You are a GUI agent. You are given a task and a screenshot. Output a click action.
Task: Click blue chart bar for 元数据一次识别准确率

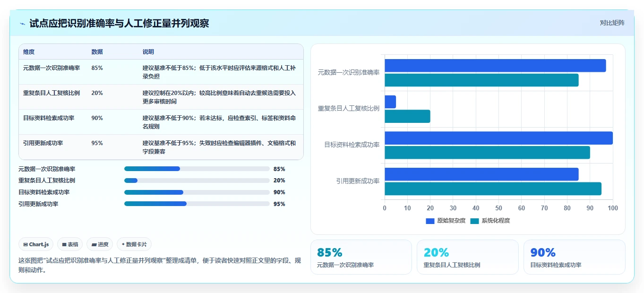pos(495,66)
